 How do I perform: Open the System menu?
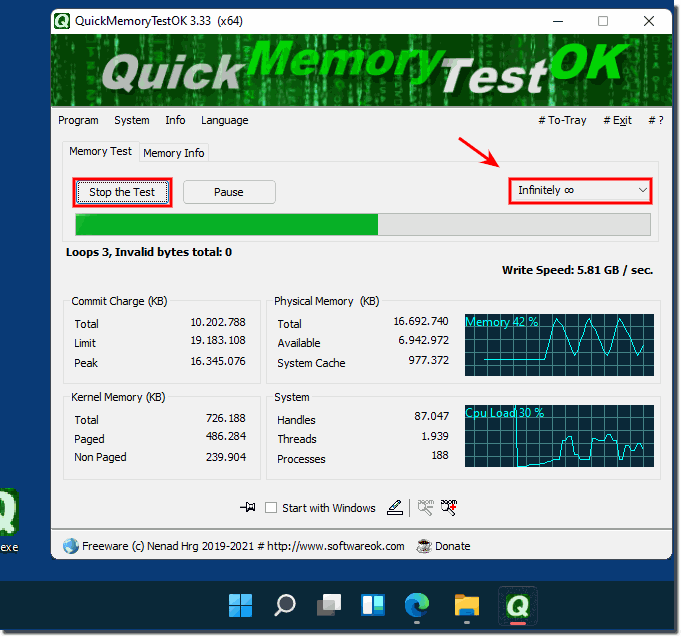(132, 120)
